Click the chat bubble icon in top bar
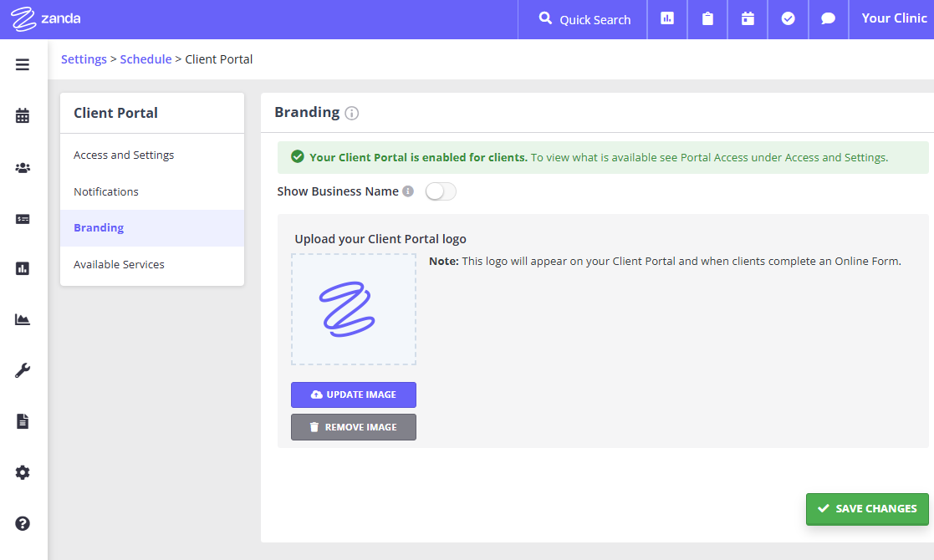Image resolution: width=934 pixels, height=560 pixels. click(x=828, y=18)
